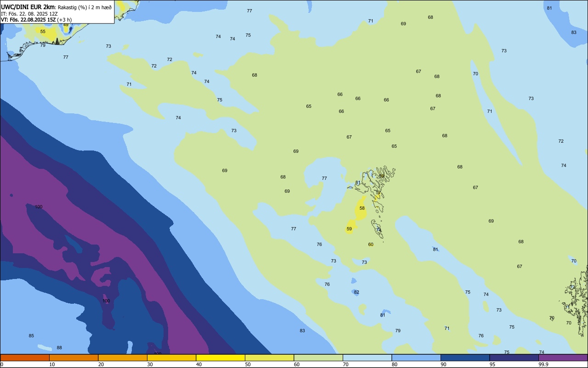Viewport: 588px width, 368px height.
Task: Click the humidity value '85' on the map
Action: point(31,336)
